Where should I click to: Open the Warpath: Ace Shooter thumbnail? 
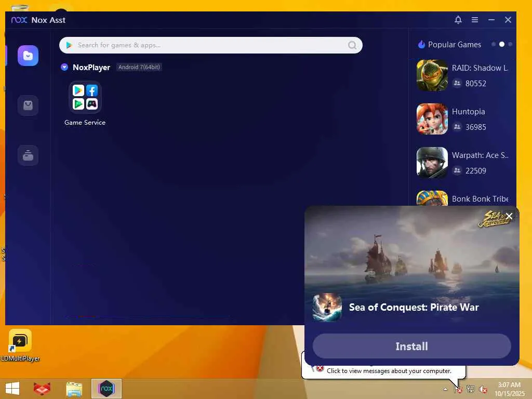432,163
